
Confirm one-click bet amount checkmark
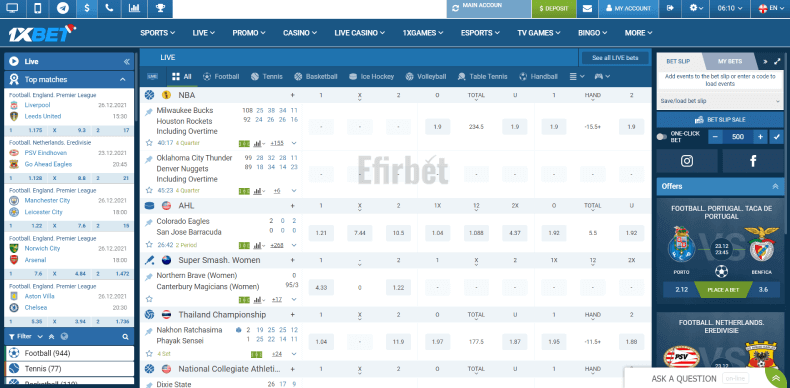tap(776, 137)
